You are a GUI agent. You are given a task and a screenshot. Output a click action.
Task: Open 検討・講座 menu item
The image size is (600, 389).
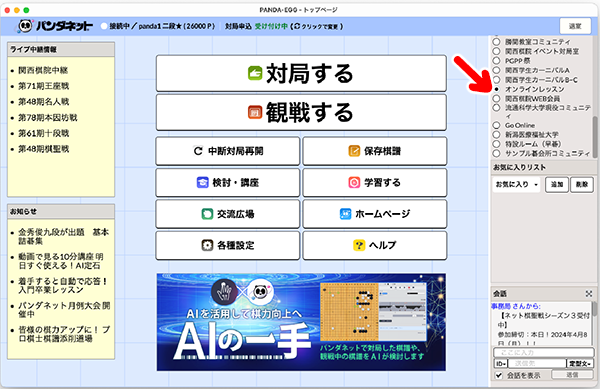(228, 182)
